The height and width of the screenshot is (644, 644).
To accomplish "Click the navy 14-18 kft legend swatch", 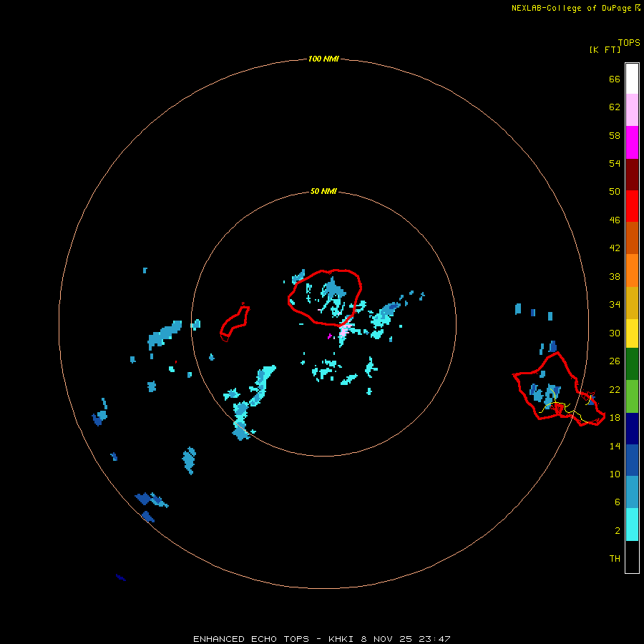I will pos(632,429).
